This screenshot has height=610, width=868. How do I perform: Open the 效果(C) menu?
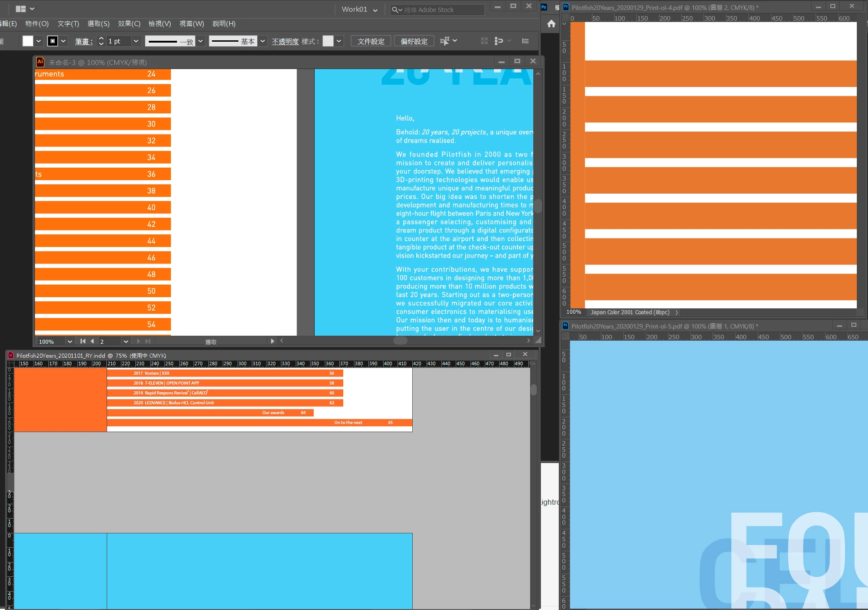point(129,24)
